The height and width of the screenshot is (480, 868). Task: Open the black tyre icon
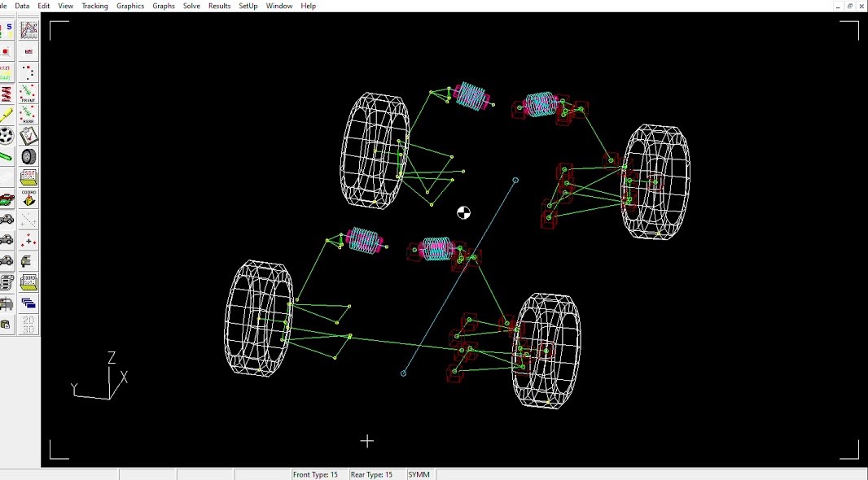(x=28, y=156)
